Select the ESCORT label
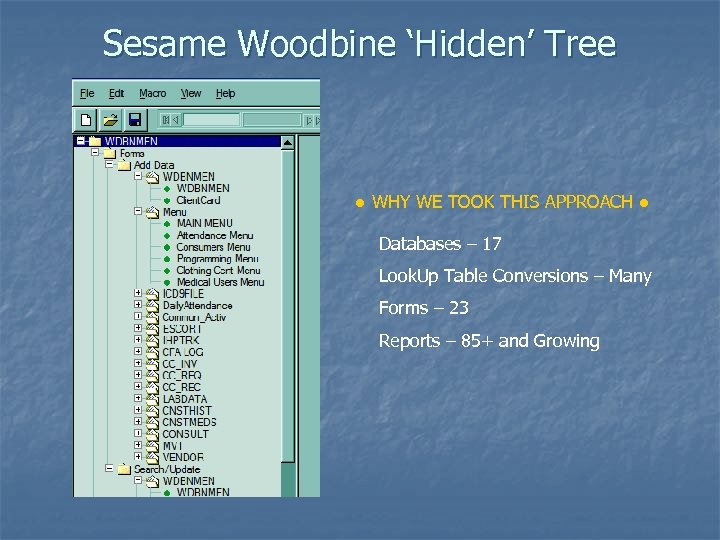Image resolution: width=720 pixels, height=540 pixels. [x=182, y=329]
